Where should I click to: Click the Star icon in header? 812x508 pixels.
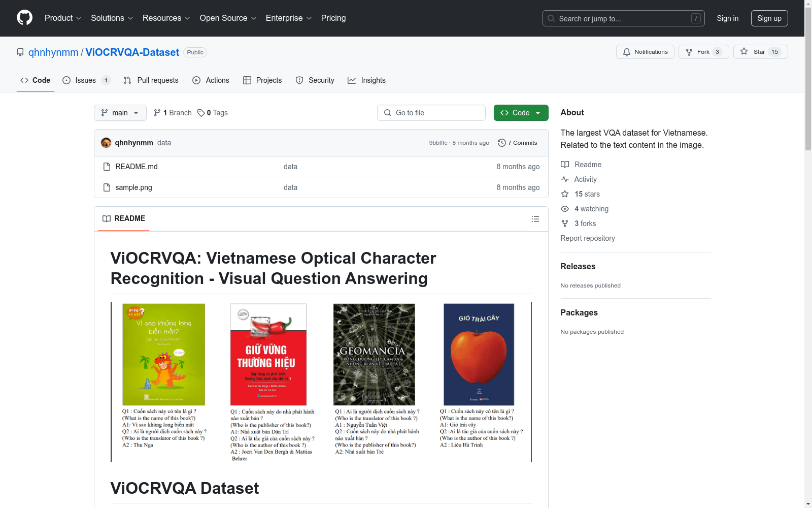pos(744,51)
